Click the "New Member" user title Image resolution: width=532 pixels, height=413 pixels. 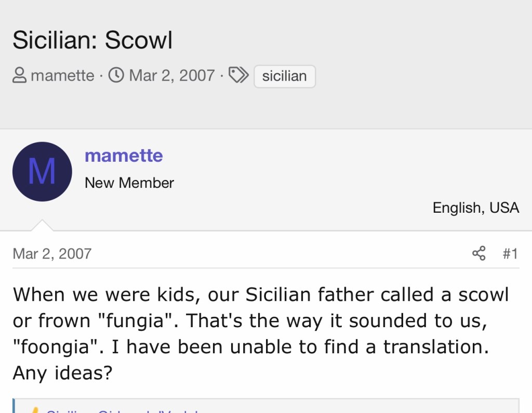tap(129, 183)
